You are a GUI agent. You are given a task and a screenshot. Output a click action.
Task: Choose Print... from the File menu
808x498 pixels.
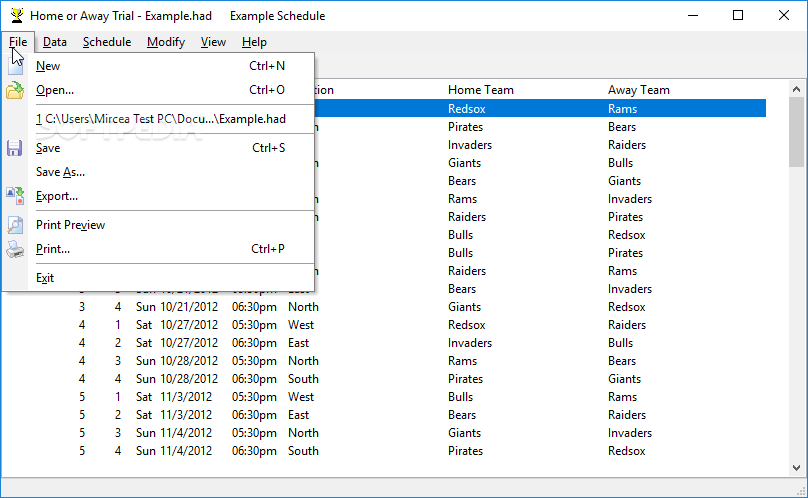click(158, 249)
